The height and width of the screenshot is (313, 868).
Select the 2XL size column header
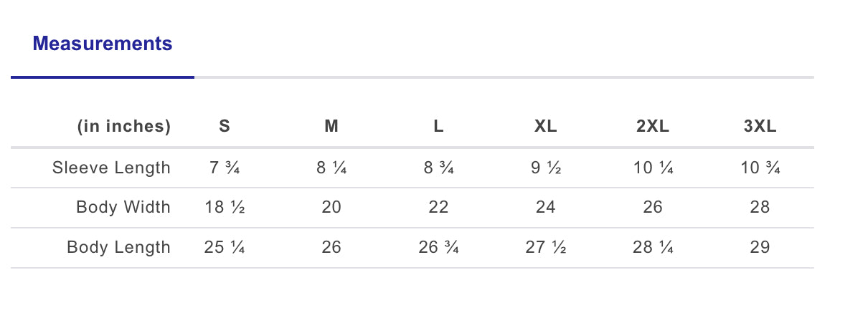[x=653, y=127]
